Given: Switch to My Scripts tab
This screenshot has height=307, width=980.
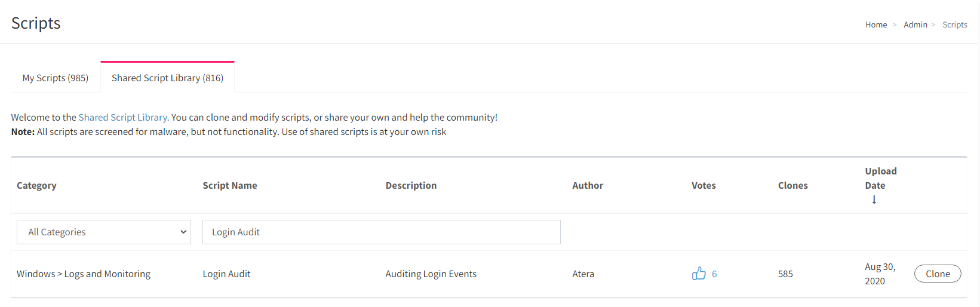Looking at the screenshot, I should [56, 78].
